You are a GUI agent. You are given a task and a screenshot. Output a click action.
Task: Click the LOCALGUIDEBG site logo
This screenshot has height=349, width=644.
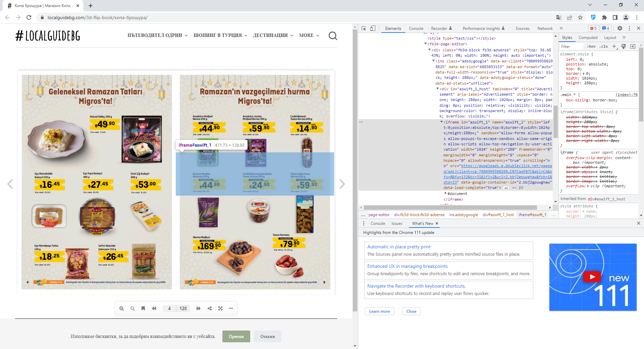point(48,36)
